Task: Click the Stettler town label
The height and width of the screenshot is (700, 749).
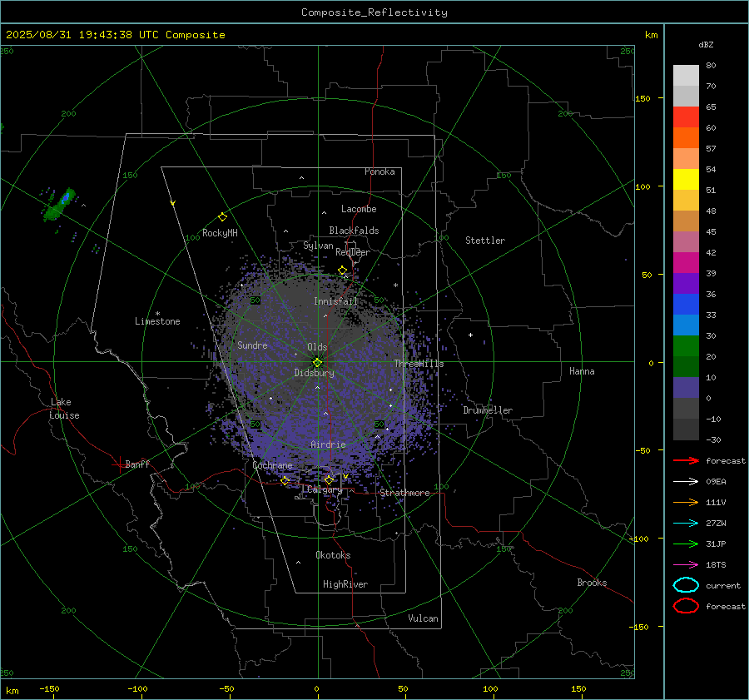Action: [x=485, y=241]
